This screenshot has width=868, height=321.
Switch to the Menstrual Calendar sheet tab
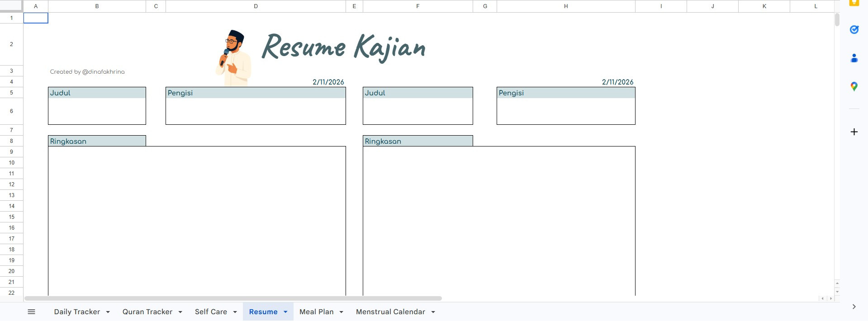[x=390, y=312]
